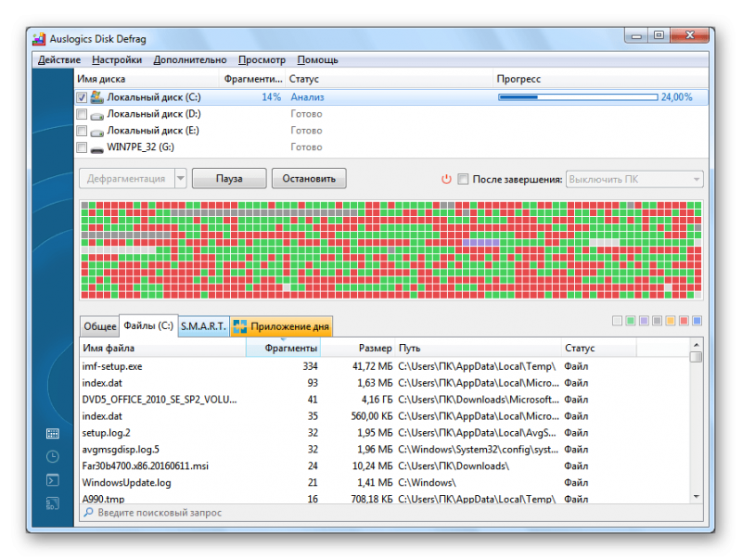Click the orange legend color swatch
Viewport: 742px width, 560px height.
[x=670, y=321]
